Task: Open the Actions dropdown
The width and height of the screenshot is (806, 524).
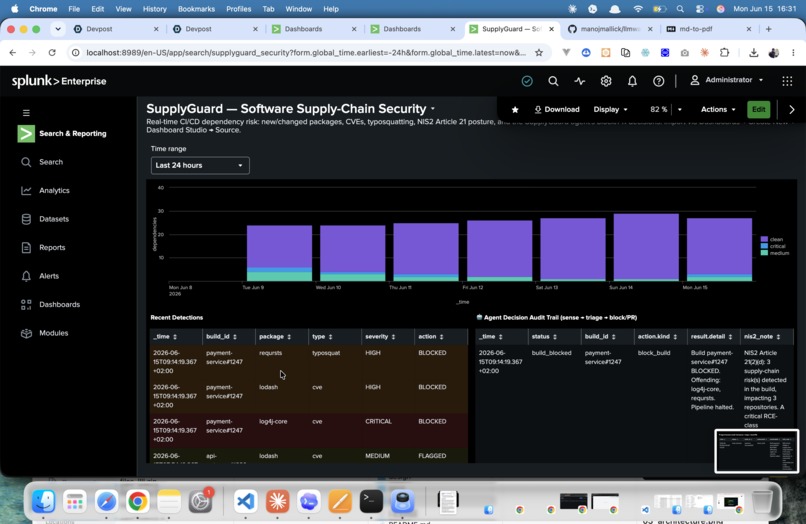Action: click(718, 110)
